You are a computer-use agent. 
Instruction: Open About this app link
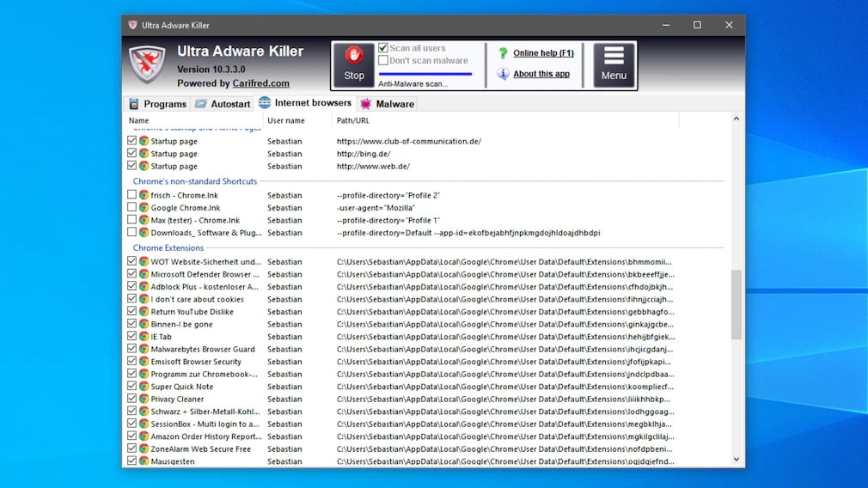click(541, 74)
